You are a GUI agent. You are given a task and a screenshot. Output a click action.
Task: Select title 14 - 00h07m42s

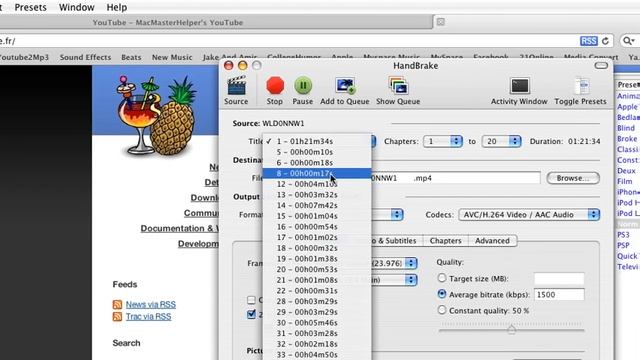(317, 205)
